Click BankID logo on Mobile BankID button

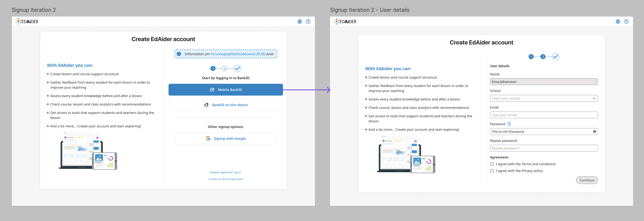tap(212, 90)
